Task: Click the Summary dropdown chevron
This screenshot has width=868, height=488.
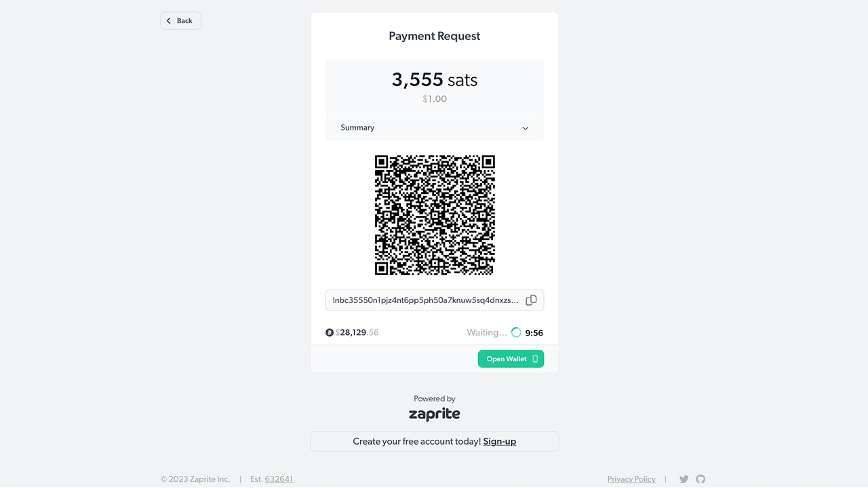Action: (x=525, y=127)
